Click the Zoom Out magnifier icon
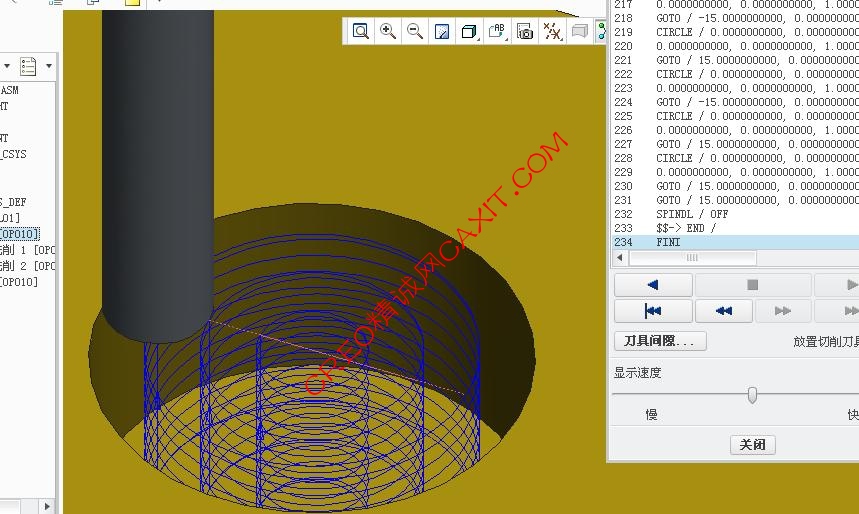Viewport: 859px width, 514px height. (x=415, y=31)
